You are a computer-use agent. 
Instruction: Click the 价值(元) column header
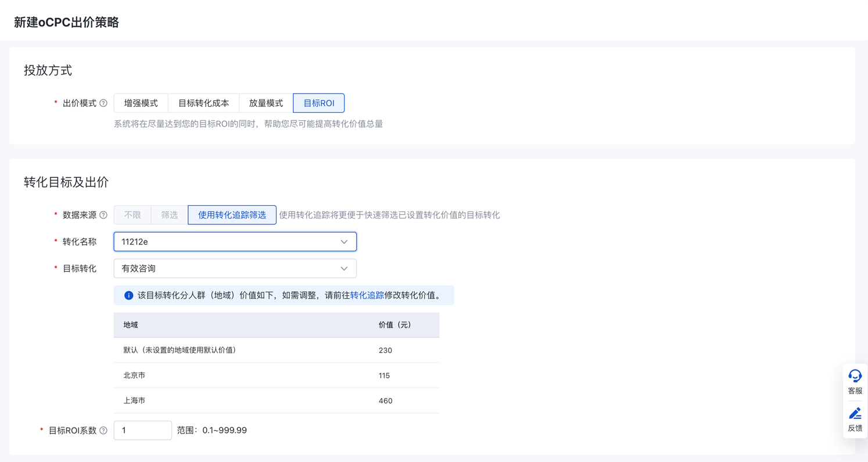395,325
